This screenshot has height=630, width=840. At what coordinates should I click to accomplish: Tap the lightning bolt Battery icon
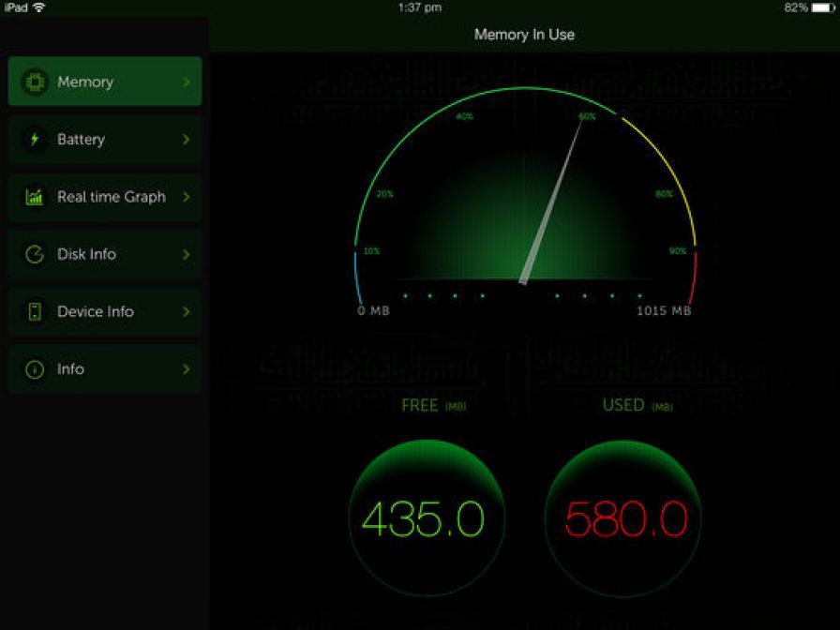pyautogui.click(x=33, y=139)
